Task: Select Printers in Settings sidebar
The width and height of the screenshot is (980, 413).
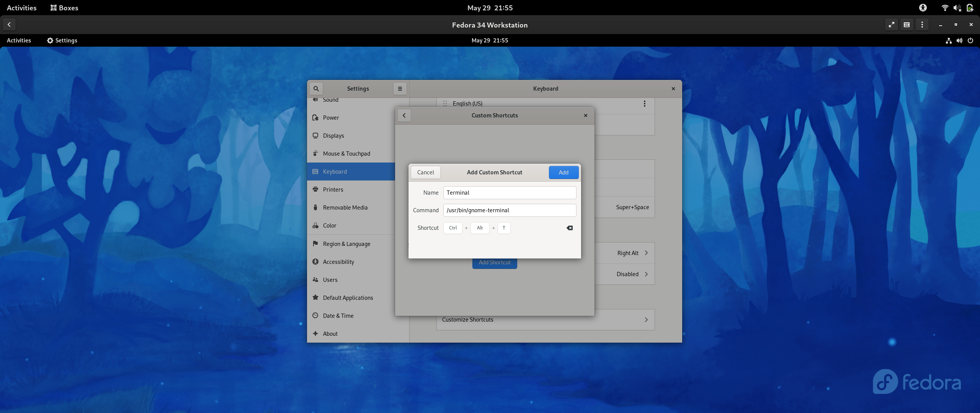Action: (x=351, y=190)
